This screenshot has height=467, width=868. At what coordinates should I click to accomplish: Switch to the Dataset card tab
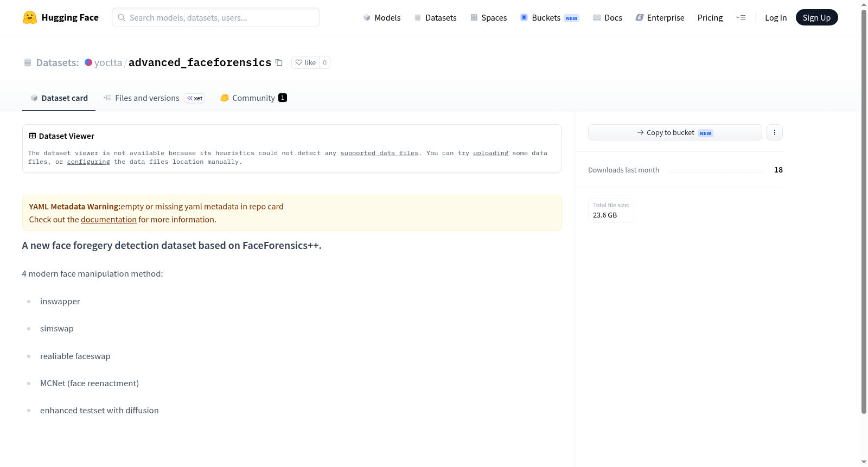(59, 98)
